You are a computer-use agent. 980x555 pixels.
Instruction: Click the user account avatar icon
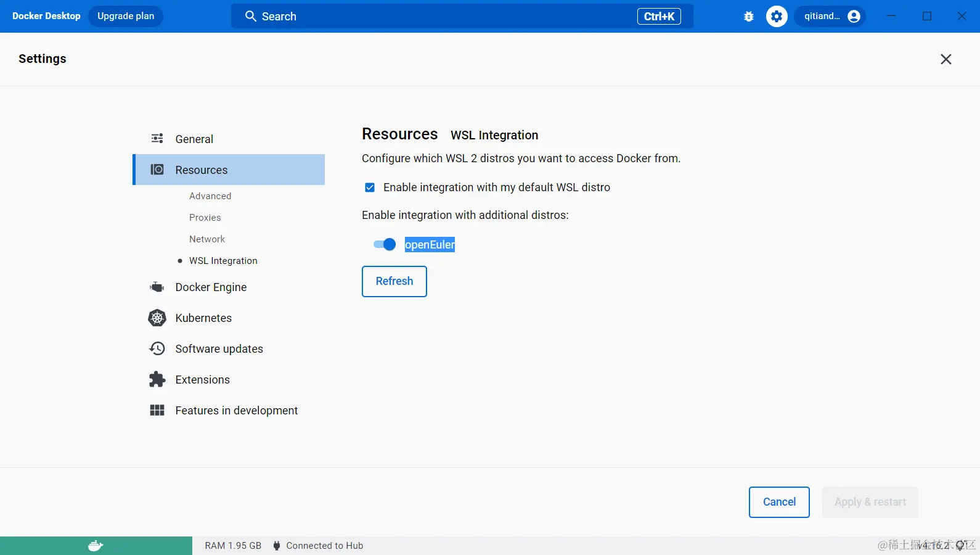[x=854, y=17]
